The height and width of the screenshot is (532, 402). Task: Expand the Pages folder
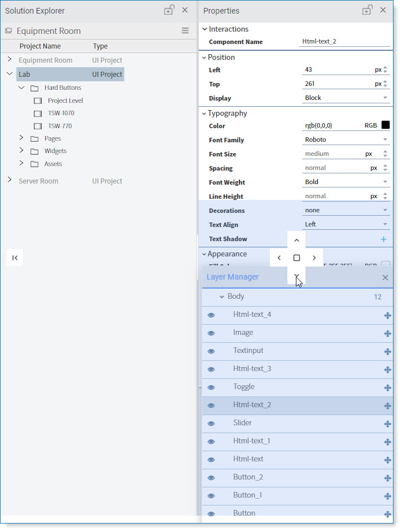[21, 137]
